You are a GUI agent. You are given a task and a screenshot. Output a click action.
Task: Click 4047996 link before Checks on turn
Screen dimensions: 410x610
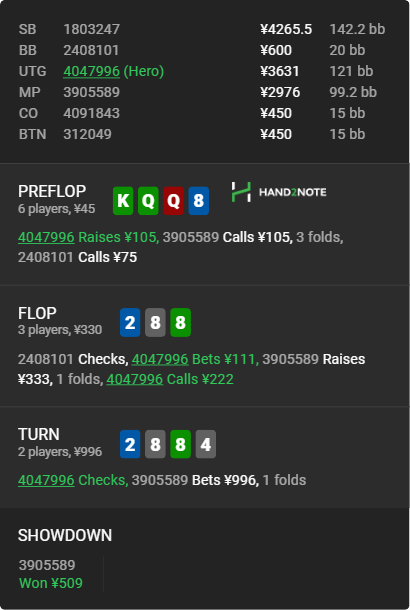(46, 480)
